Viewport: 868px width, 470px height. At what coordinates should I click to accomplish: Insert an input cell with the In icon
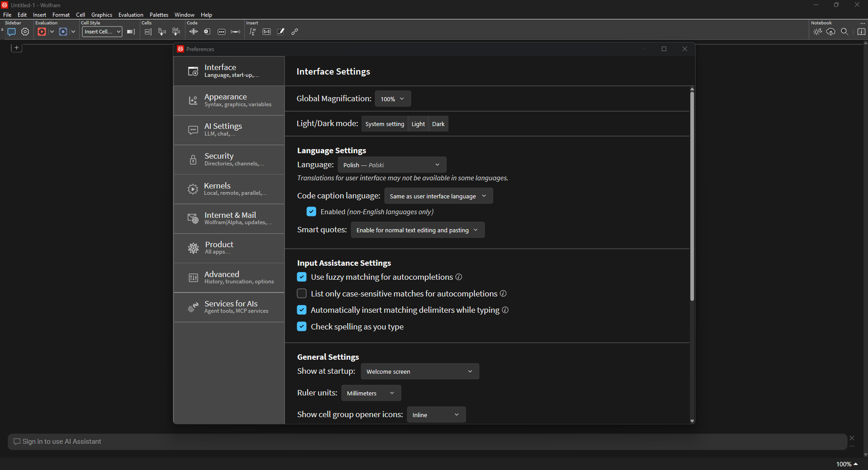click(x=162, y=32)
